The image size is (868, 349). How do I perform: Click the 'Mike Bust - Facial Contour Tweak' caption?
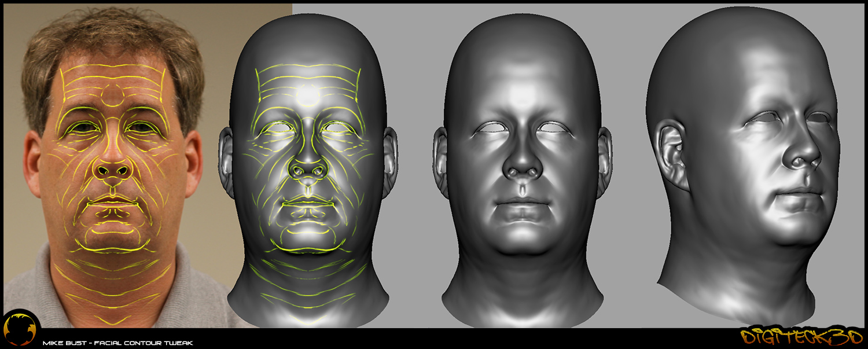pos(117,343)
